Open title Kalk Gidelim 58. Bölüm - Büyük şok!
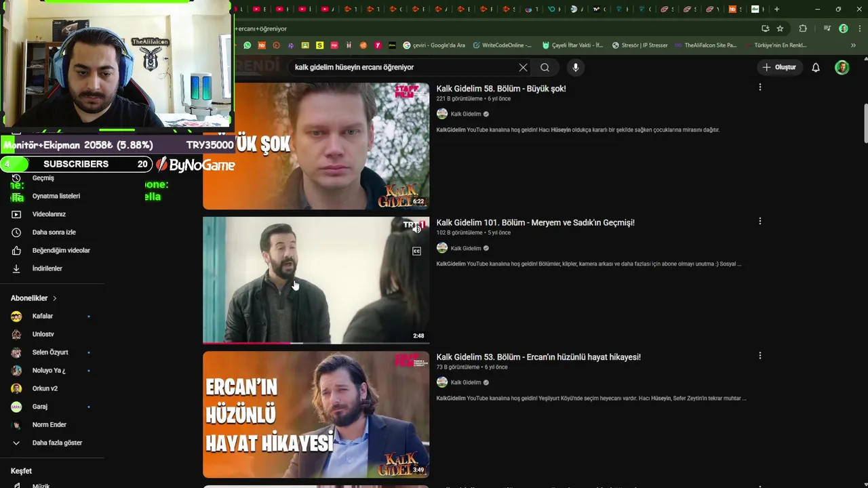This screenshot has width=868, height=488. coord(501,89)
